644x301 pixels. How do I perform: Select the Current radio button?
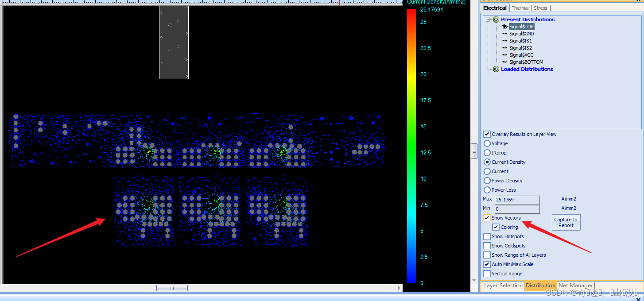487,171
